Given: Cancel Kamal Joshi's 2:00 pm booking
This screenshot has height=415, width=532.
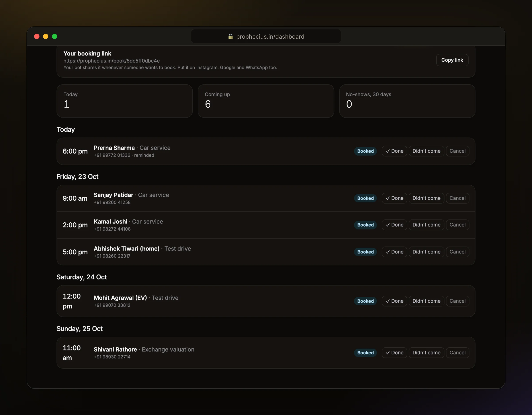Looking at the screenshot, I should [x=458, y=225].
